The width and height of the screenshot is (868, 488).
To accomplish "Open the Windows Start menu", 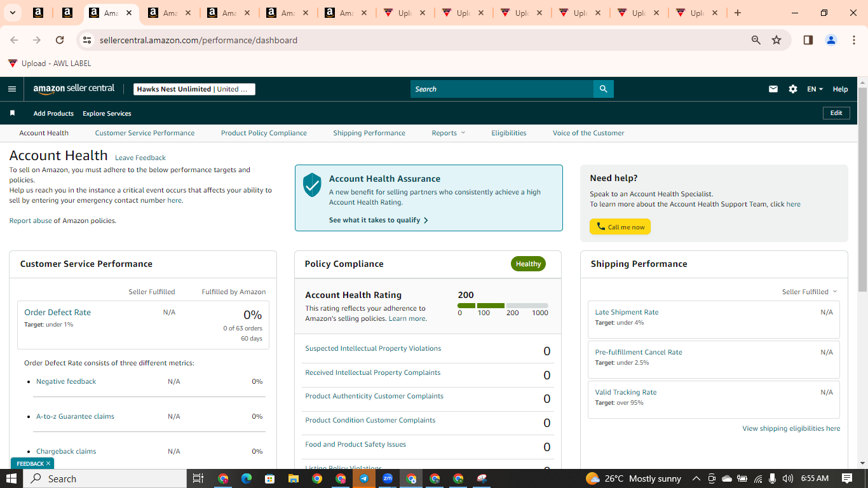I will click(11, 478).
